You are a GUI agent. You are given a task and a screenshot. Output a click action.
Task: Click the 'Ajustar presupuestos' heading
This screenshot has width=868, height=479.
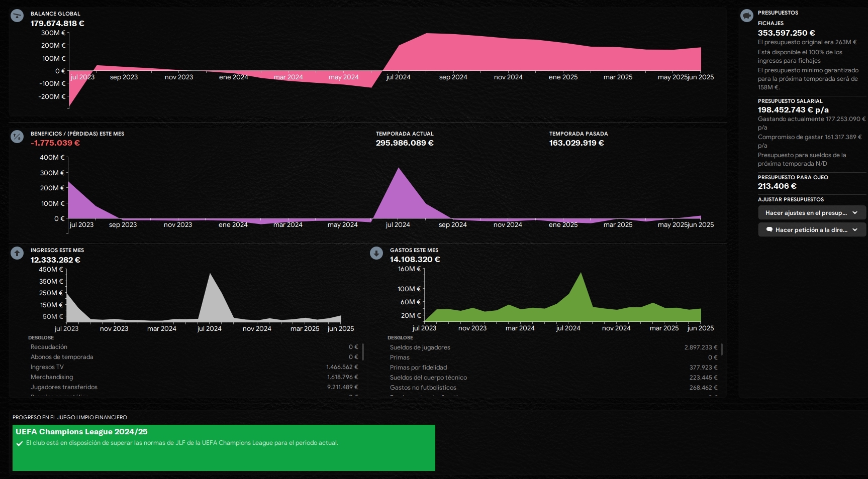point(791,200)
